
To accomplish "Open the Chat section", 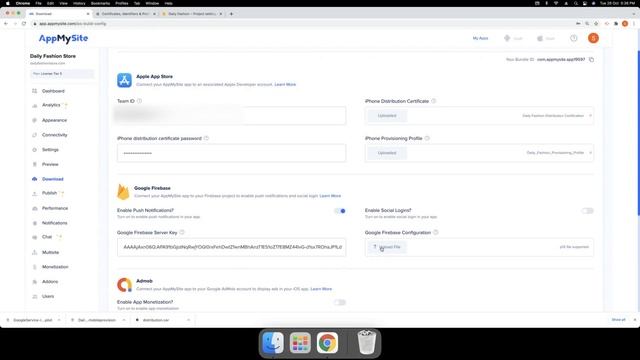I will coord(47,237).
